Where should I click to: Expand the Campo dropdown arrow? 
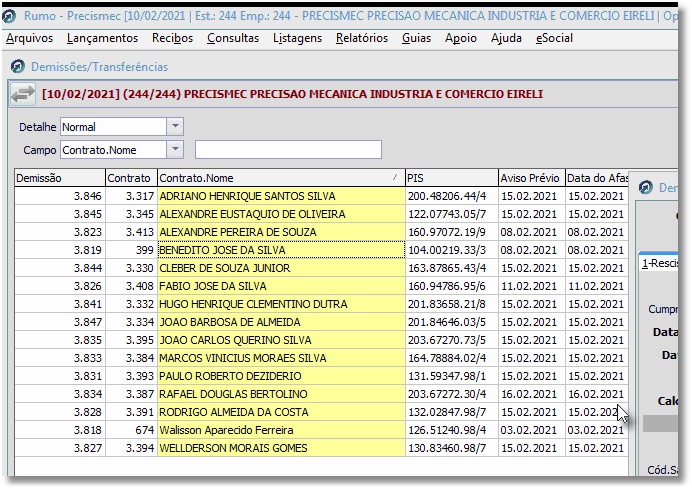(175, 150)
